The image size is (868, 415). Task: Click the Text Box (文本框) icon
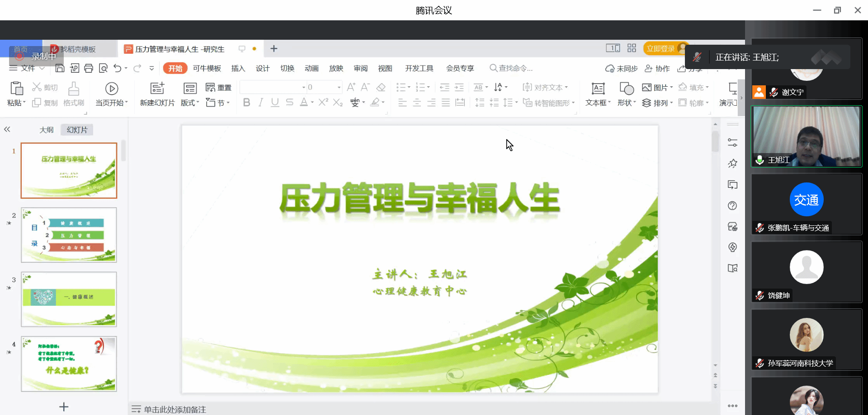point(598,89)
